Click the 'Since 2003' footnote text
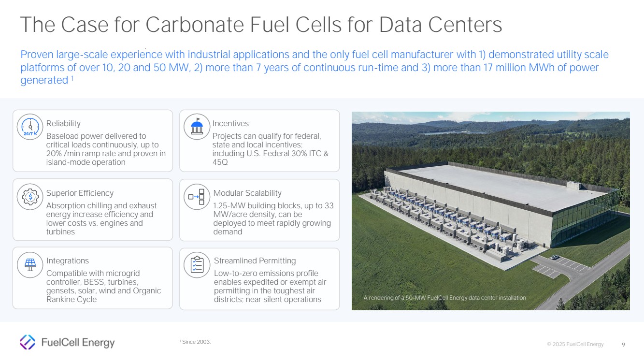This screenshot has height=362, width=644. pos(195,342)
